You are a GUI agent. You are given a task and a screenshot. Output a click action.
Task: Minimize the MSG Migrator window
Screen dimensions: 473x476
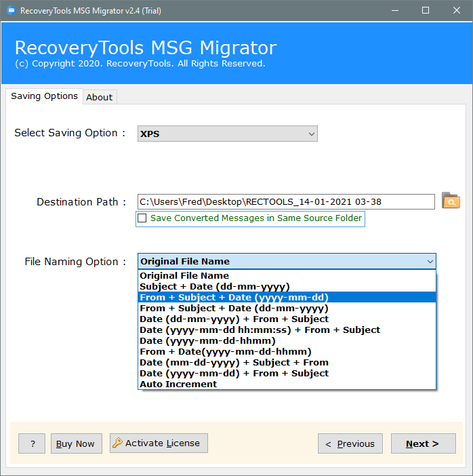point(395,11)
